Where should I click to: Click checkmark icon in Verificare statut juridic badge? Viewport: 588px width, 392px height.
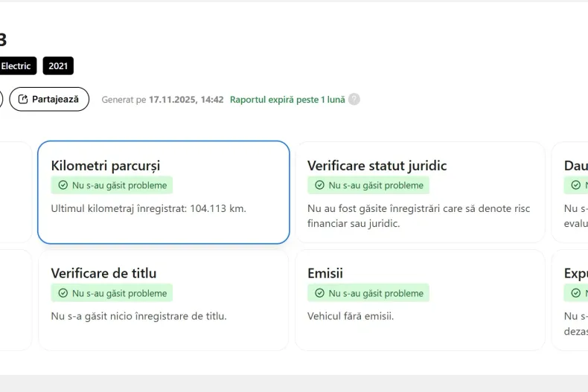click(x=319, y=185)
